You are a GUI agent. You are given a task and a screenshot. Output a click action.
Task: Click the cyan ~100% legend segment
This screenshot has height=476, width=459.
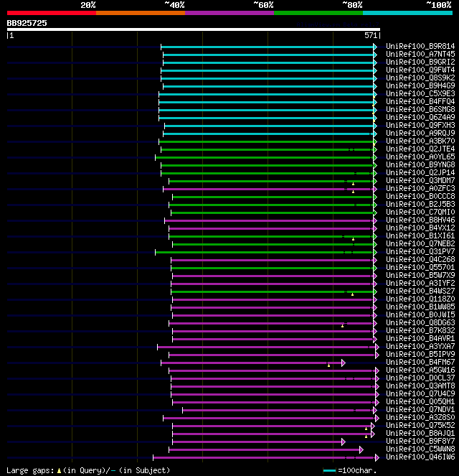(x=407, y=13)
